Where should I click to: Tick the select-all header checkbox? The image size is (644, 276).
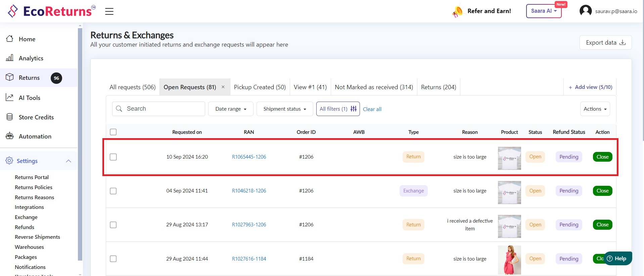[x=113, y=132]
